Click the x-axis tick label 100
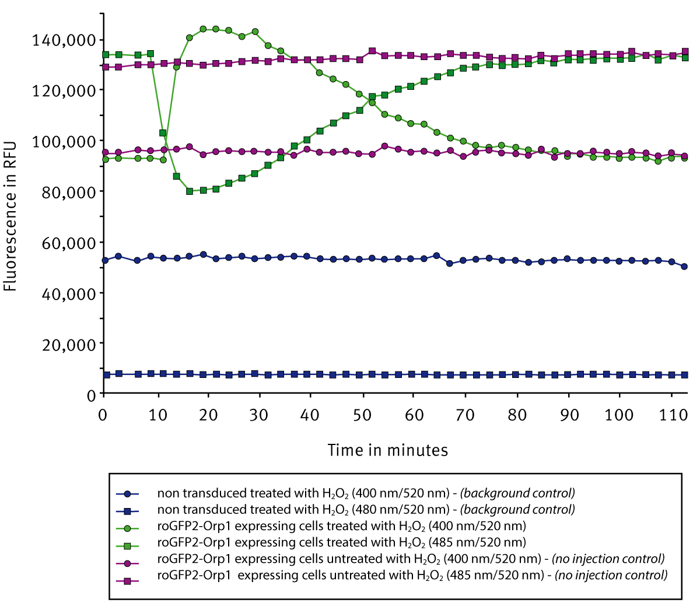The image size is (700, 613). point(619,415)
